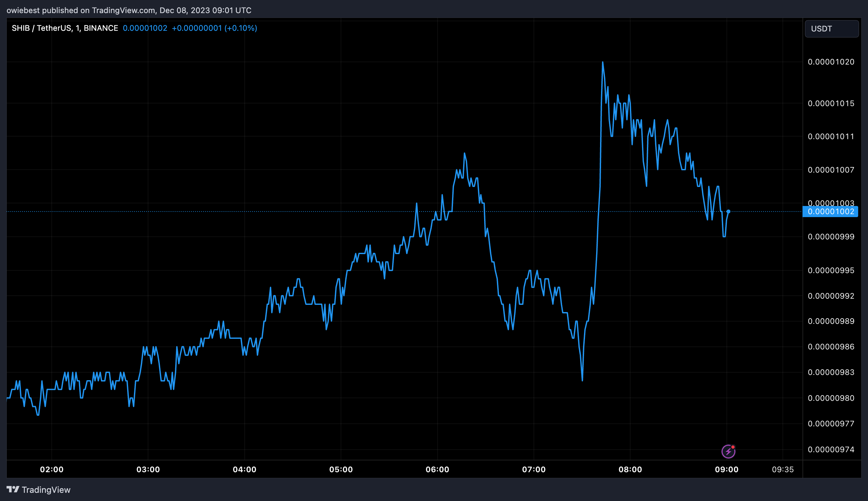This screenshot has height=501, width=868.
Task: Click the 0.00000977 price axis label
Action: 831,424
